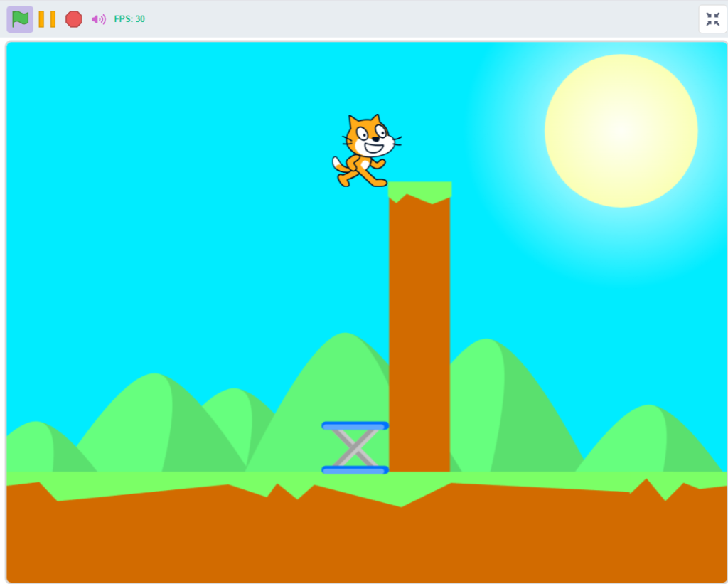Click the gray crossed springs of the trampoline
This screenshot has width=728, height=584.
pos(355,447)
